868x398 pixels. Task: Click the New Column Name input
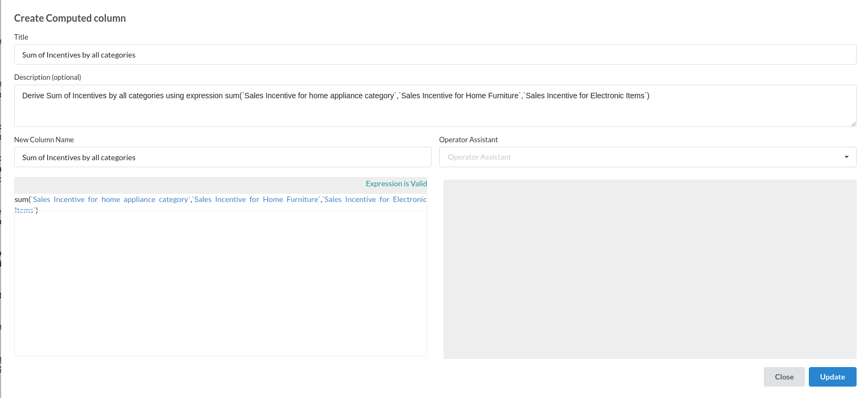pos(223,157)
